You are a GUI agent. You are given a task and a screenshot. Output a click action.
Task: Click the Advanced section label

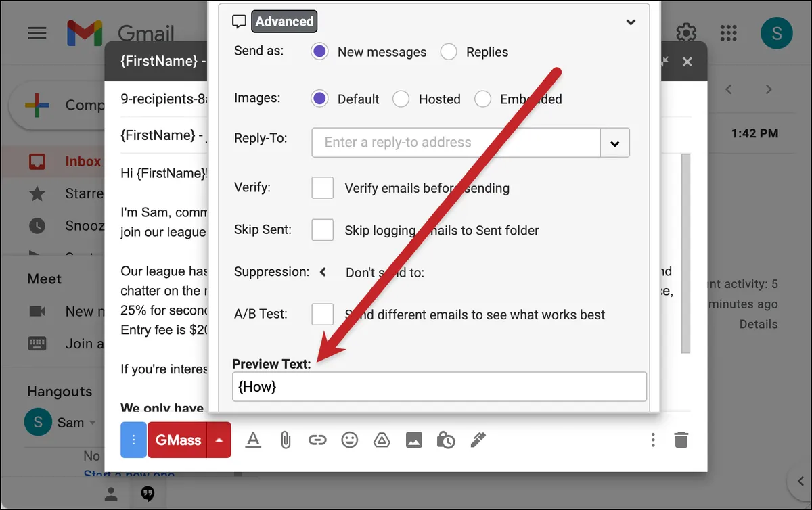(x=284, y=21)
